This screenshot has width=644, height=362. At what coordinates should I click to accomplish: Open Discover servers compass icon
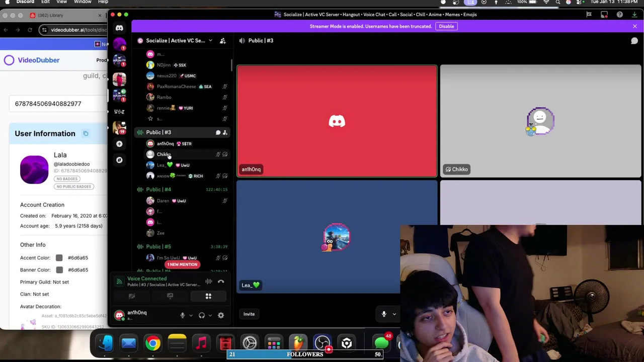click(x=119, y=160)
